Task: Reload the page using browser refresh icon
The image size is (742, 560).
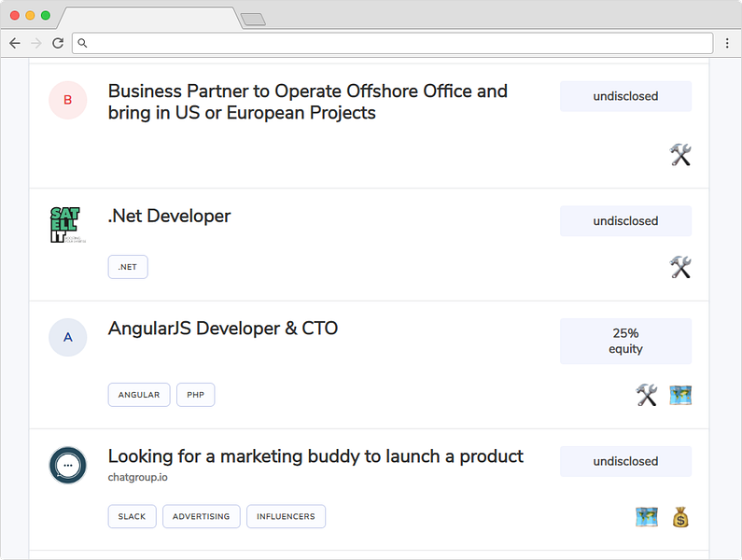Action: point(58,43)
